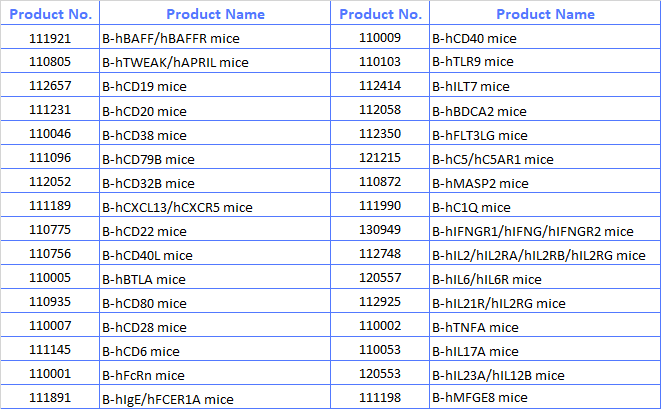The width and height of the screenshot is (661, 409).
Task: Select product number 110046
Action: 50,134
